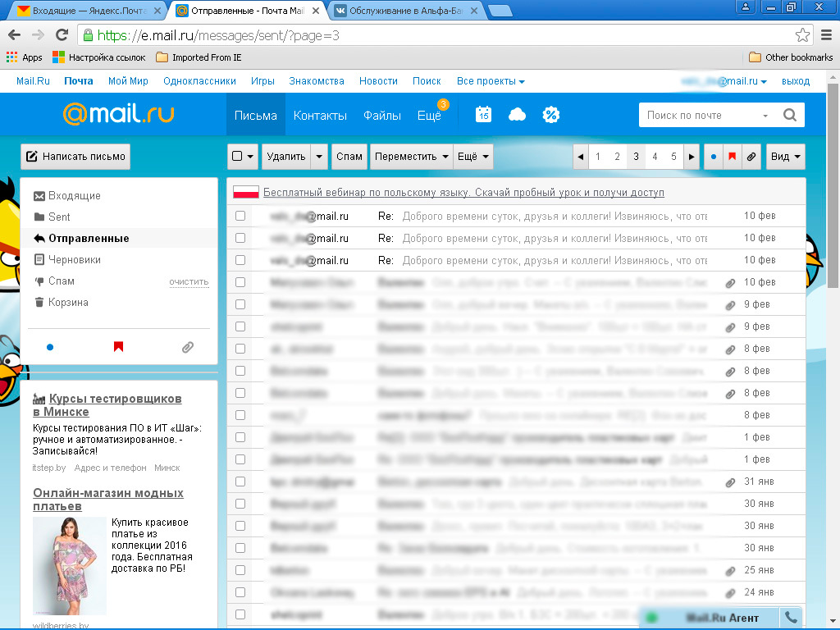Open the calendar icon in header
Viewport: 840px width, 630px height.
pos(483,114)
